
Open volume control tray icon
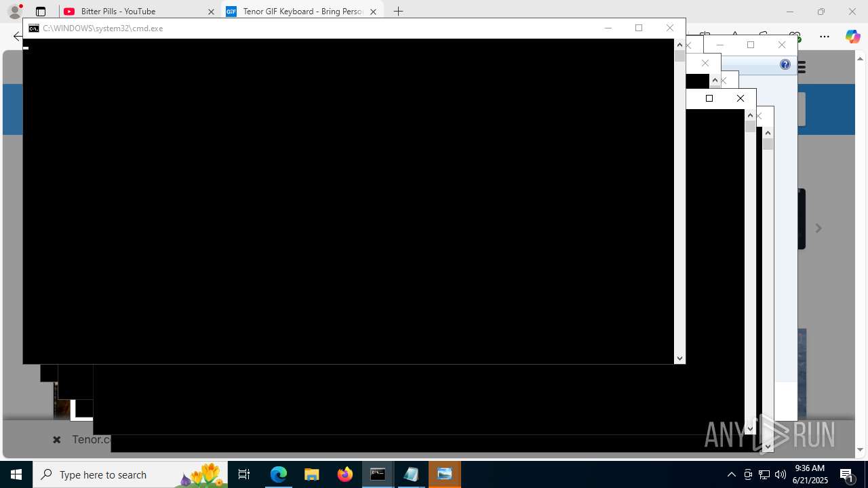click(781, 474)
